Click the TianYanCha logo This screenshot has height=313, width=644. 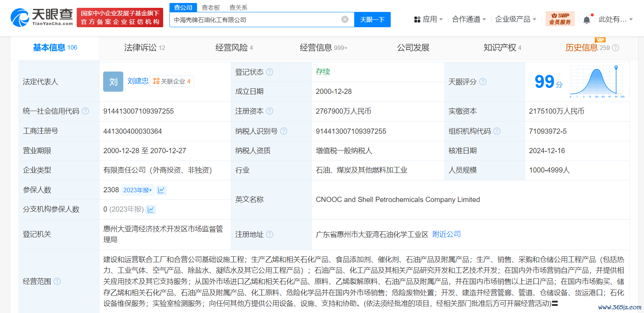(x=42, y=17)
